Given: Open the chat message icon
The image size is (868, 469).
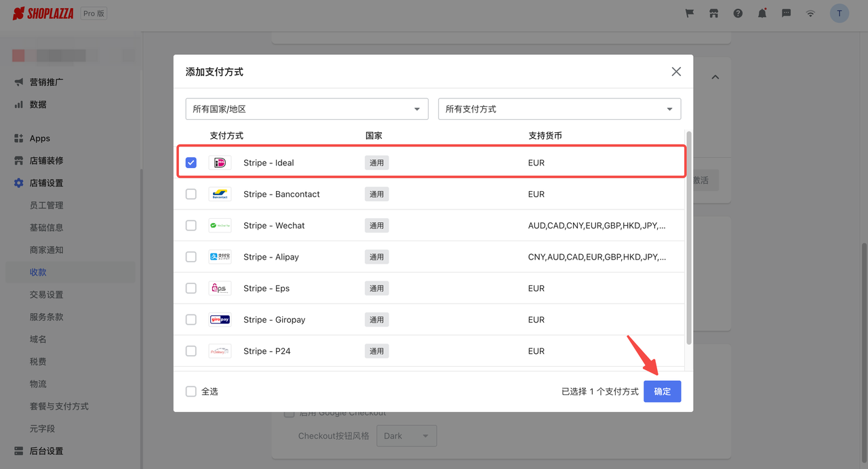Looking at the screenshot, I should (786, 13).
